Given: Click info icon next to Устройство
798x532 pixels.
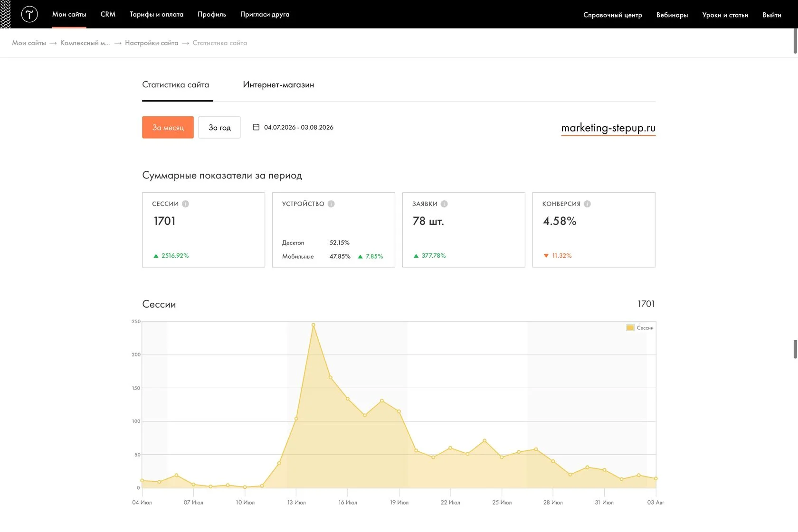Looking at the screenshot, I should (331, 204).
